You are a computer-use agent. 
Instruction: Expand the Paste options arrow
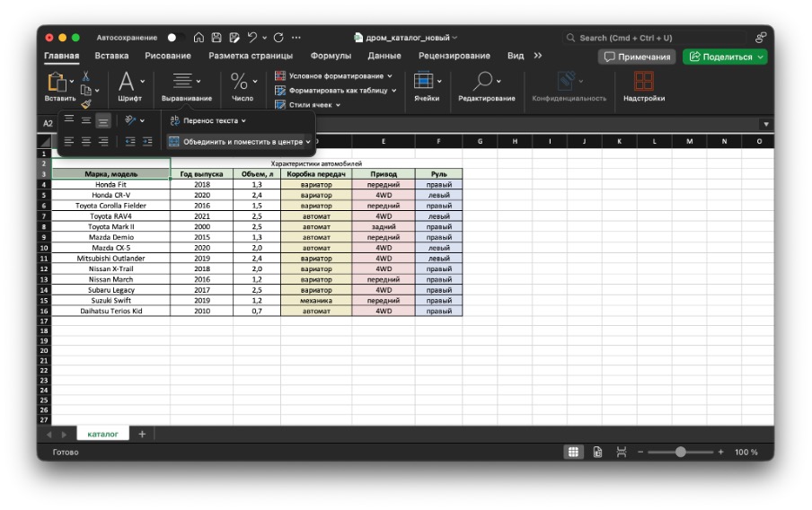click(72, 82)
